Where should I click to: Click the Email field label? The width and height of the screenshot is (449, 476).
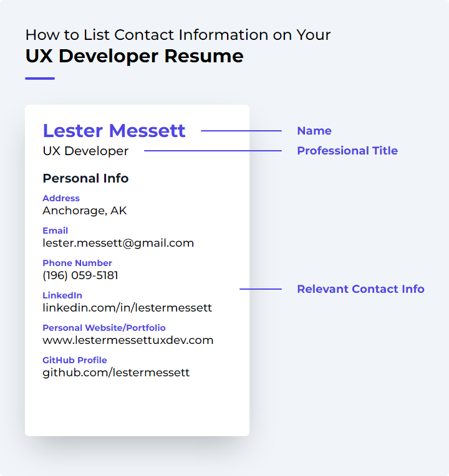click(55, 231)
